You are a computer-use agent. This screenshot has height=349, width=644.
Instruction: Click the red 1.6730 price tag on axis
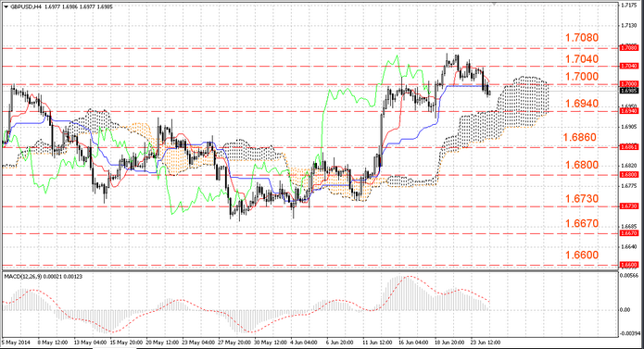tap(629, 206)
